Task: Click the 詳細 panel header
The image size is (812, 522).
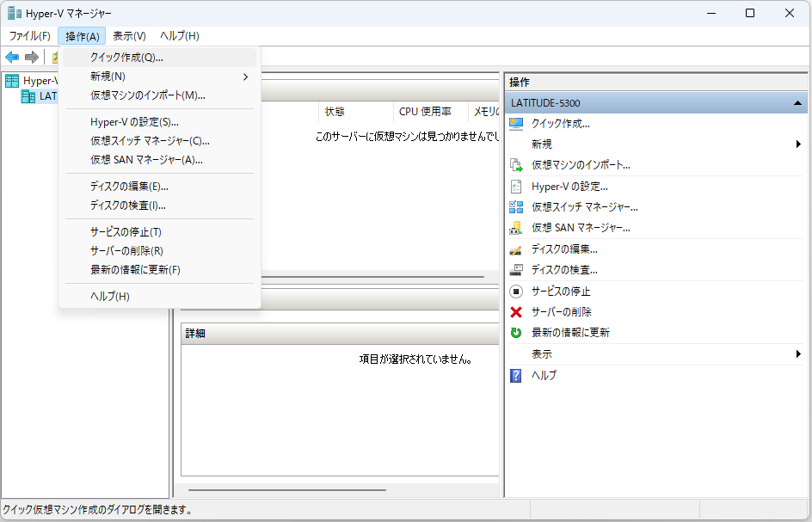Action: (340, 334)
